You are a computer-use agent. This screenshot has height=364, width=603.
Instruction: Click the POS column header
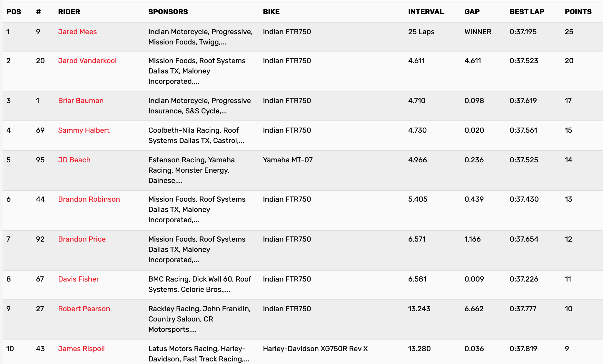coord(14,12)
